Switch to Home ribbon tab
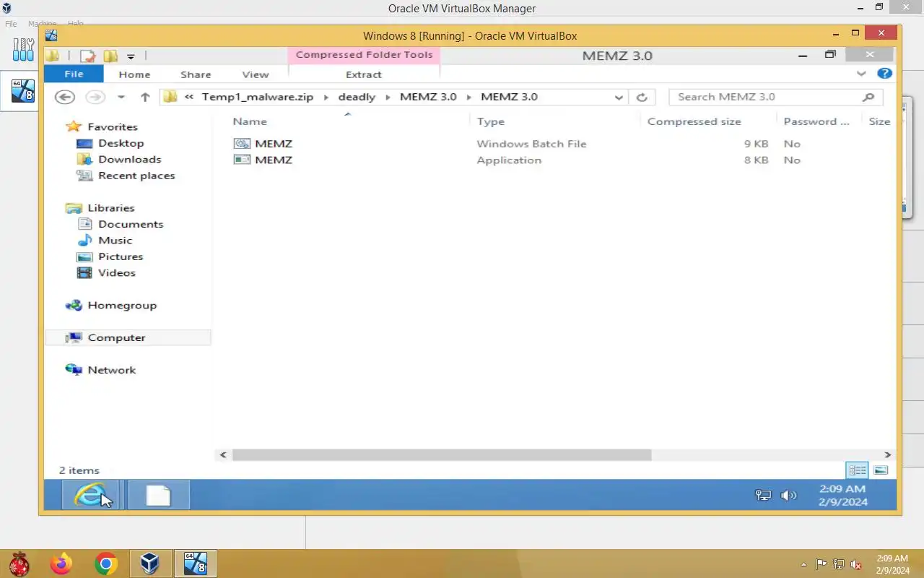The height and width of the screenshot is (578, 924). pyautogui.click(x=134, y=74)
